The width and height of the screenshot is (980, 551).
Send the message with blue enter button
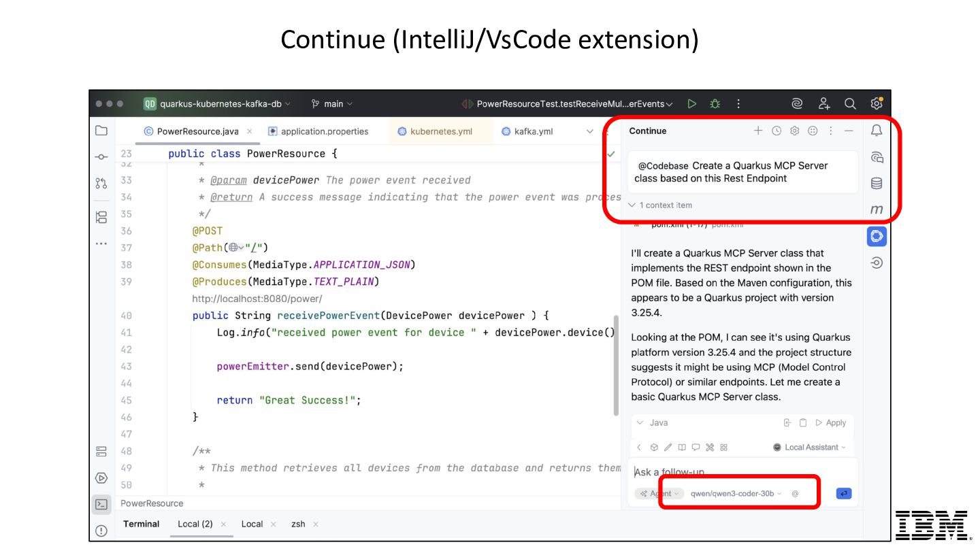pyautogui.click(x=844, y=494)
